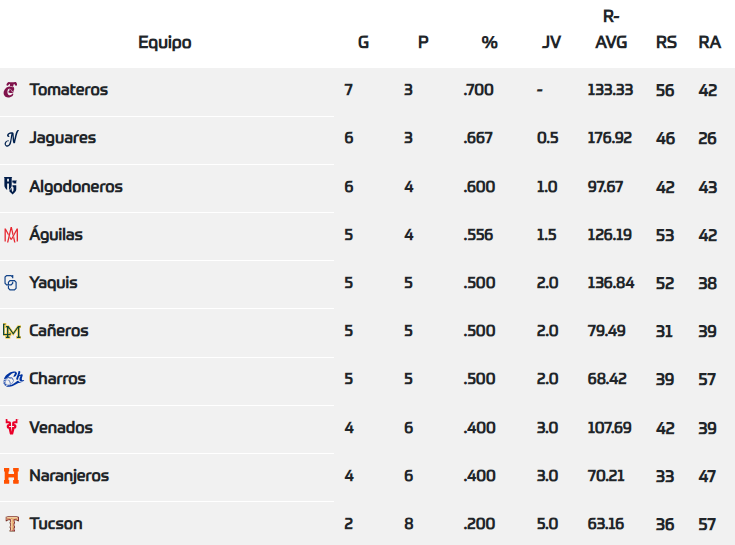Viewport: 735px width, 545px height.
Task: Click the Cañeros team logo
Action: 11,331
